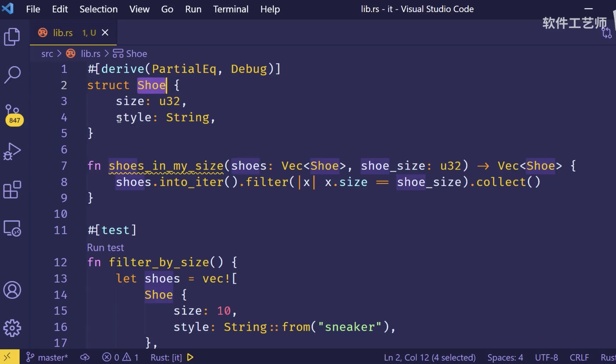Open the Search view icon
This screenshot has width=616, height=364.
[12, 75]
